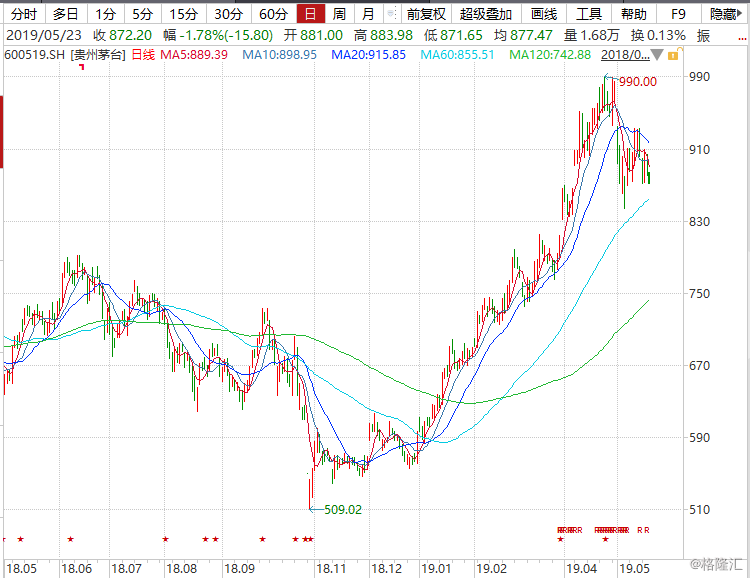Image resolution: width=750 pixels, height=578 pixels.
Task: Switch to the 1分 one-minute period
Action: [x=105, y=14]
